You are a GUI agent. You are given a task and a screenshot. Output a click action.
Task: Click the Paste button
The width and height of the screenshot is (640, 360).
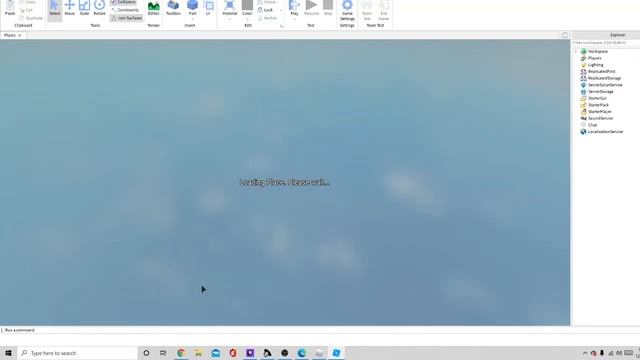(x=10, y=8)
